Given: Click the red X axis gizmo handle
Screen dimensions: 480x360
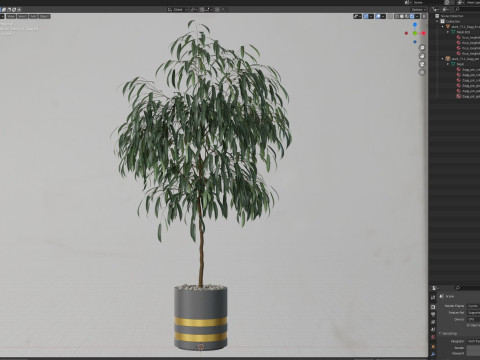Looking at the screenshot, I should [x=424, y=33].
